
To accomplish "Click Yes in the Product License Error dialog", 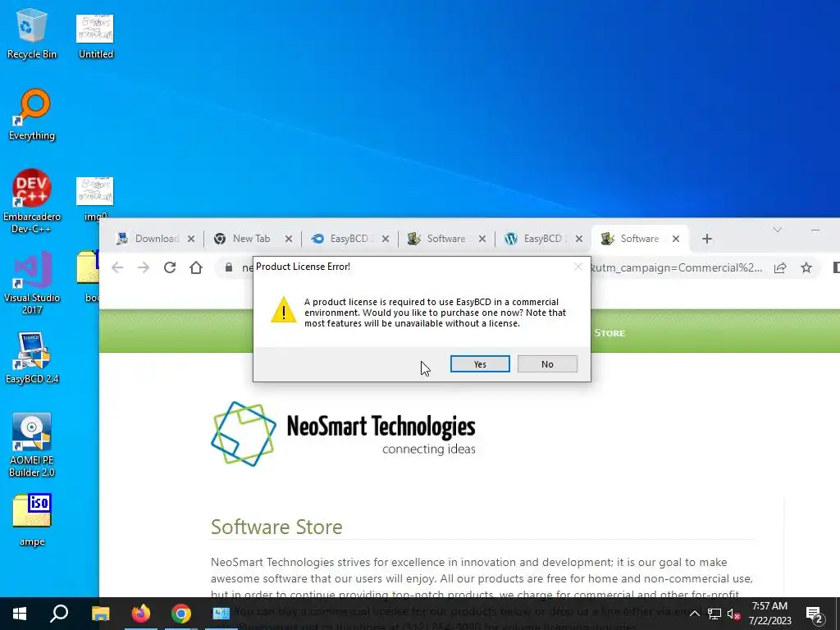I will pos(479,363).
